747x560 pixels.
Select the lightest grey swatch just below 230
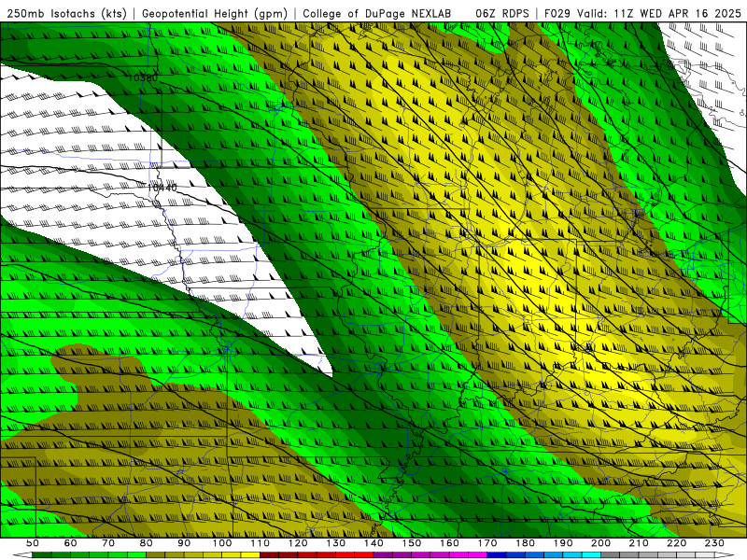tap(705, 555)
